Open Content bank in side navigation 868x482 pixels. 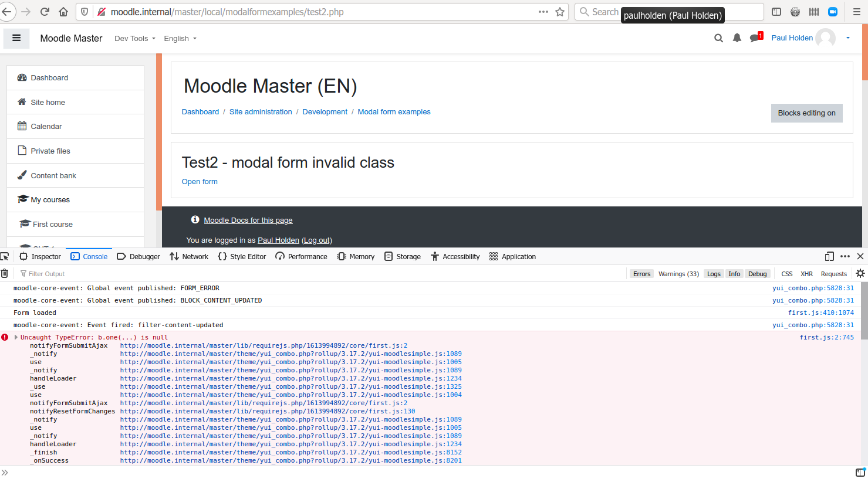point(75,175)
